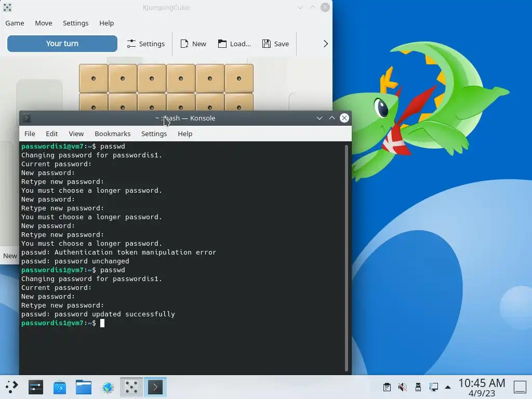The width and height of the screenshot is (532, 399).
Task: Click the KJumpingCube window dice icon
Action: [x=7, y=7]
